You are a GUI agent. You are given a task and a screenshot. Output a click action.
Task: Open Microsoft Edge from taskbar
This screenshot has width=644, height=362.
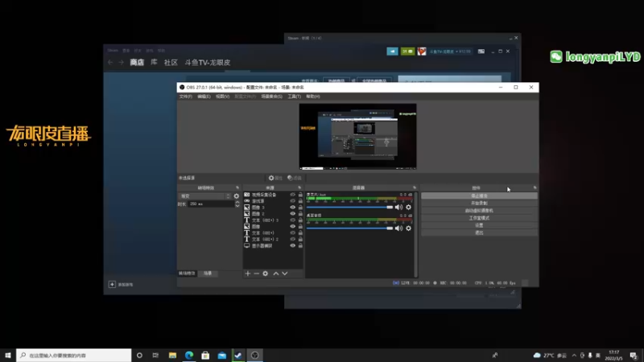(x=189, y=355)
